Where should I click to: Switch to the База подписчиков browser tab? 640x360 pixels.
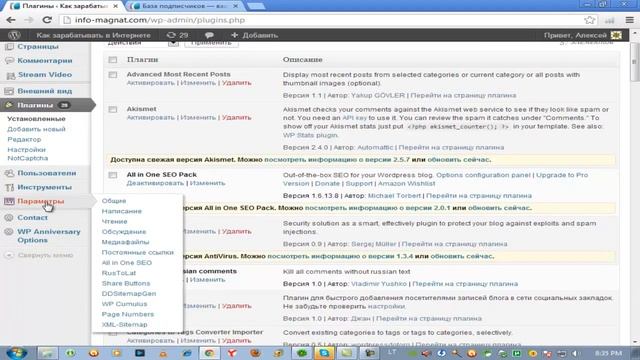tap(184, 6)
